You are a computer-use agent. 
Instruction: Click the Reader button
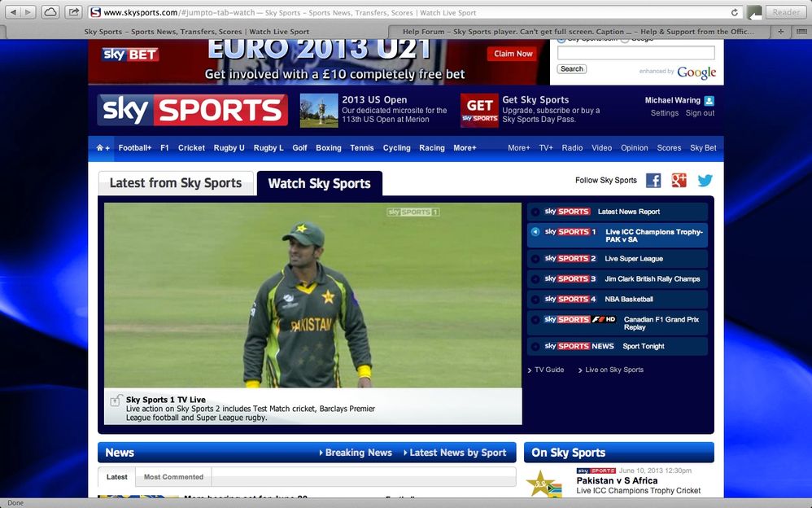[x=786, y=12]
